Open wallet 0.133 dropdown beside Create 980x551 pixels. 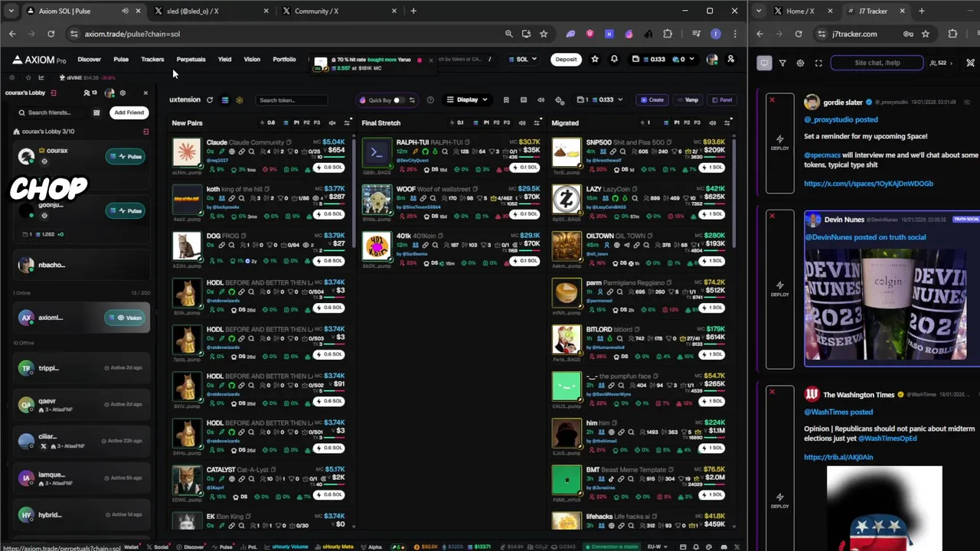tap(600, 100)
